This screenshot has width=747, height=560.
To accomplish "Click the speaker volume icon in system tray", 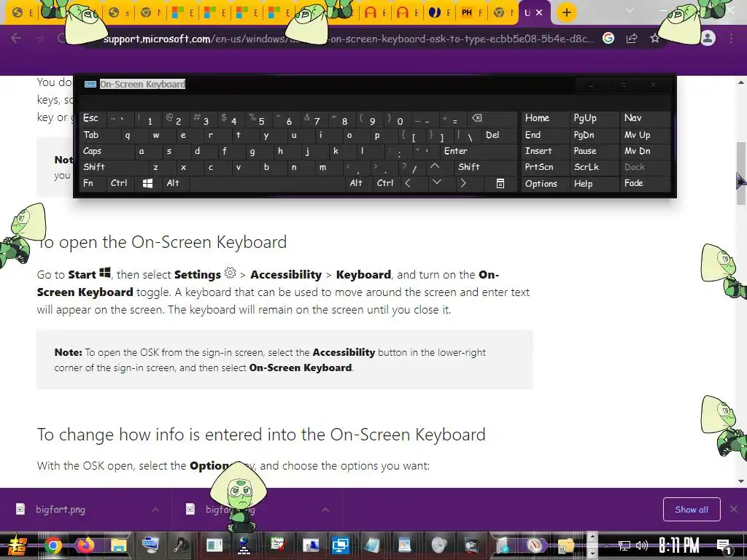I will click(x=642, y=545).
